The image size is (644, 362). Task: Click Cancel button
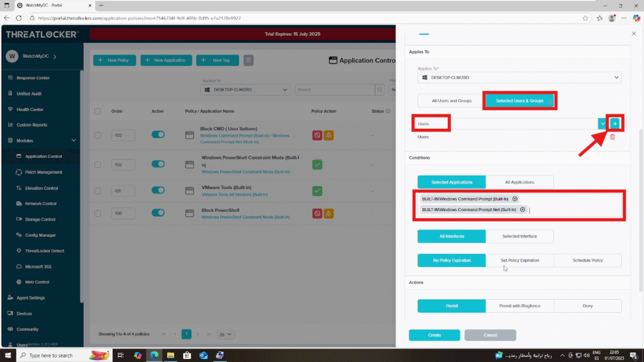coord(490,335)
